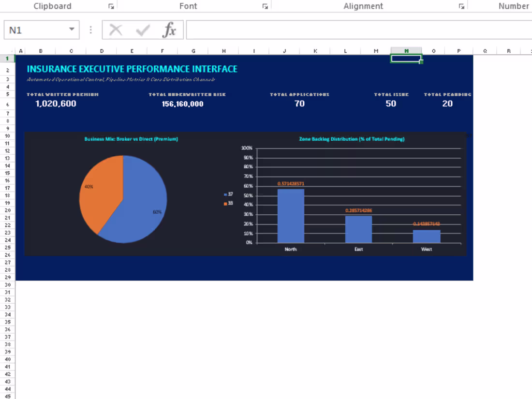Select column C header

coord(71,51)
